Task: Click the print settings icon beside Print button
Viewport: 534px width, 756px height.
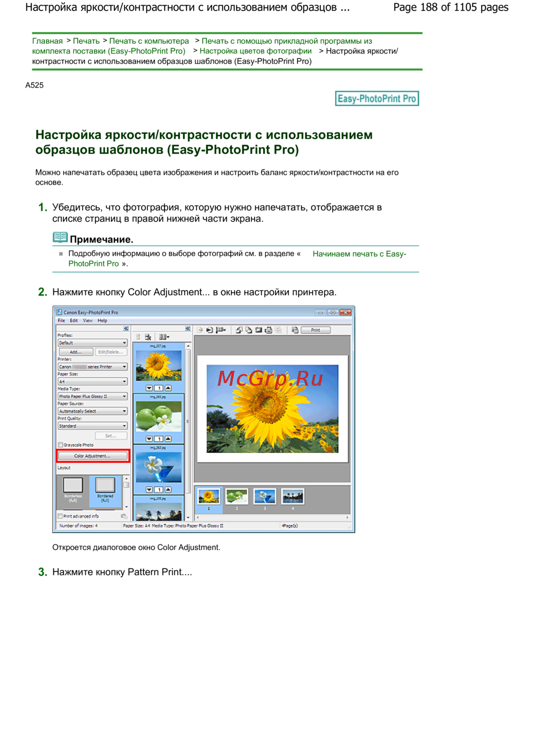Action: point(295,330)
